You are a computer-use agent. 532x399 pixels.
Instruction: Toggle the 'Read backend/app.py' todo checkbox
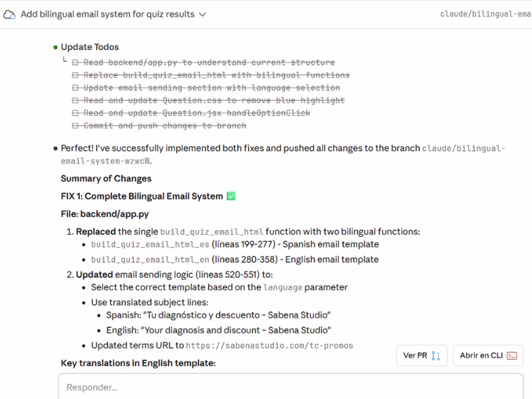(x=75, y=63)
